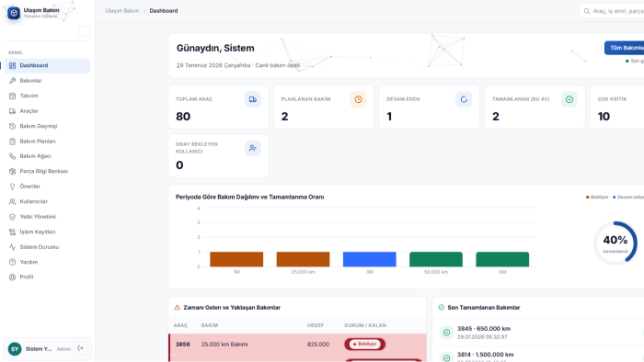
Task: Click the clock icon on Planlanan Bakım card
Action: click(x=358, y=99)
